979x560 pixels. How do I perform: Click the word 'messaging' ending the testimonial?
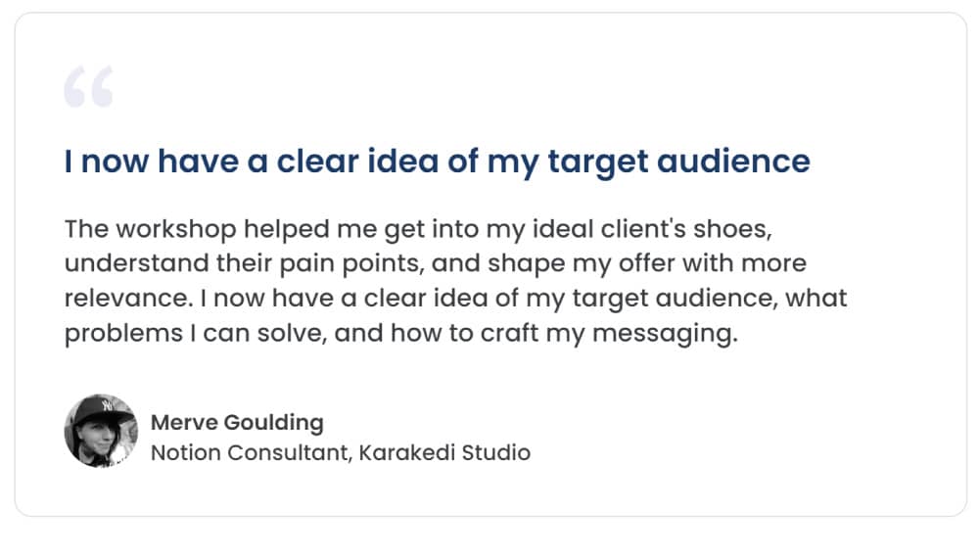pyautogui.click(x=665, y=334)
